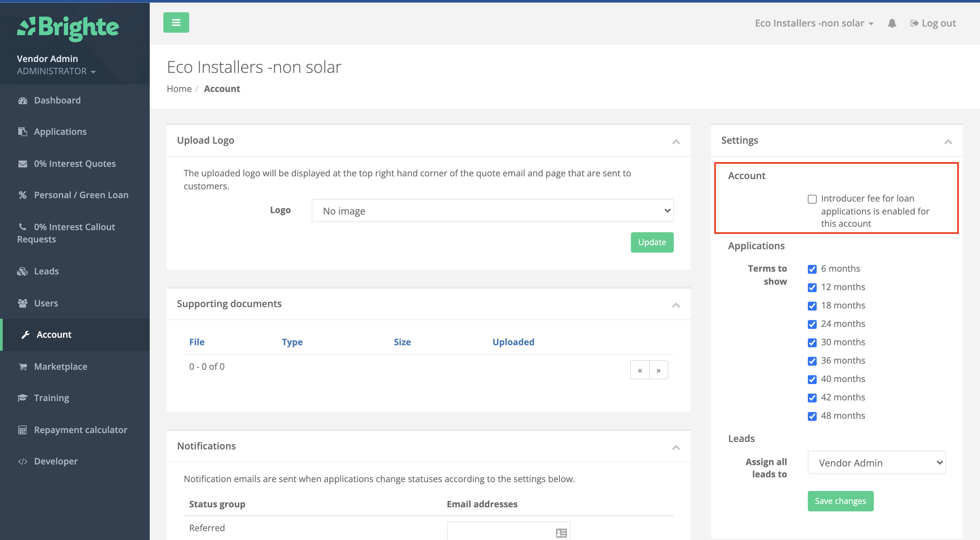Click the Dashboard gauge icon
This screenshot has height=540, width=980.
(x=23, y=100)
